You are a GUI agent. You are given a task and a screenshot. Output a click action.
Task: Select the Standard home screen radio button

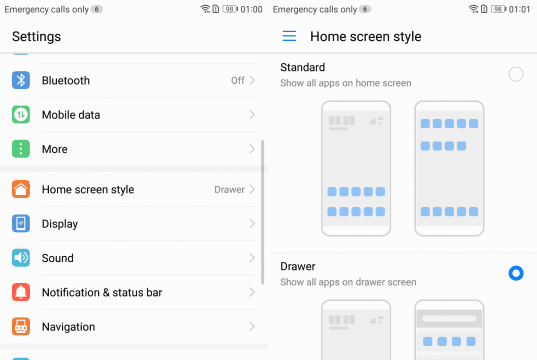(x=516, y=74)
